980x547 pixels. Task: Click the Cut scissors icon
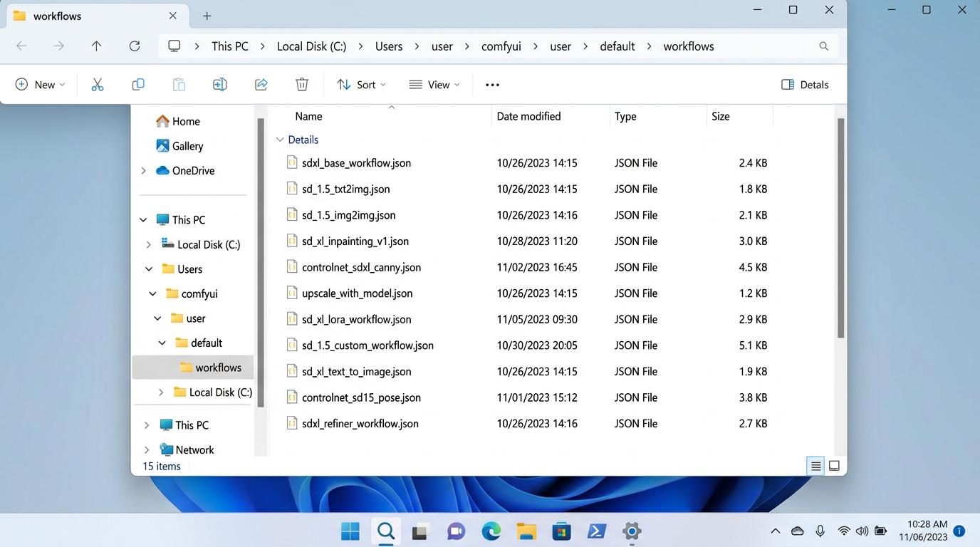[98, 85]
